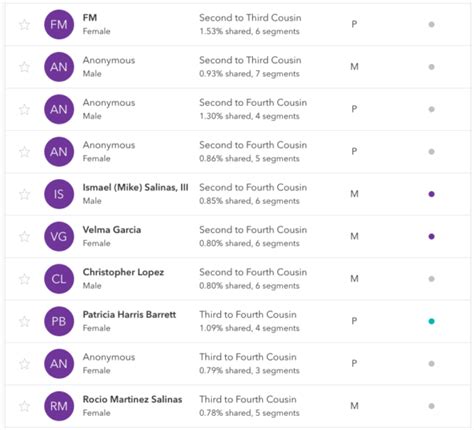Star the Anonymous male with 0.93% shared
This screenshot has width=474, height=430.
click(x=24, y=67)
